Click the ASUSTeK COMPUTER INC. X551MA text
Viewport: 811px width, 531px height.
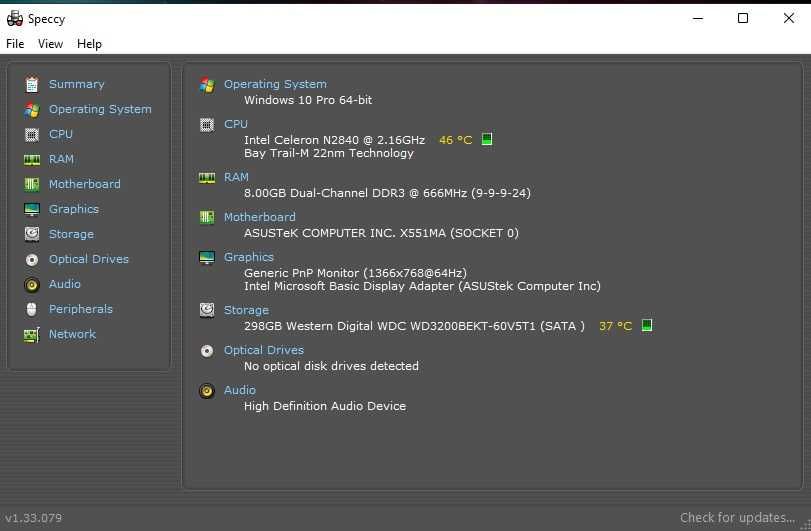tap(381, 233)
